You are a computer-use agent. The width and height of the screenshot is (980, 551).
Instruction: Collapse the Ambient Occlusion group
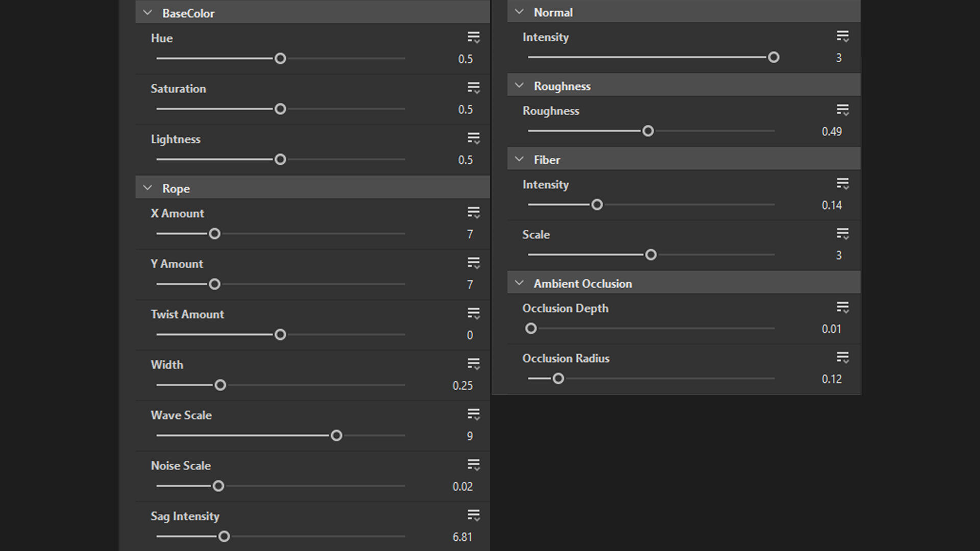click(519, 283)
